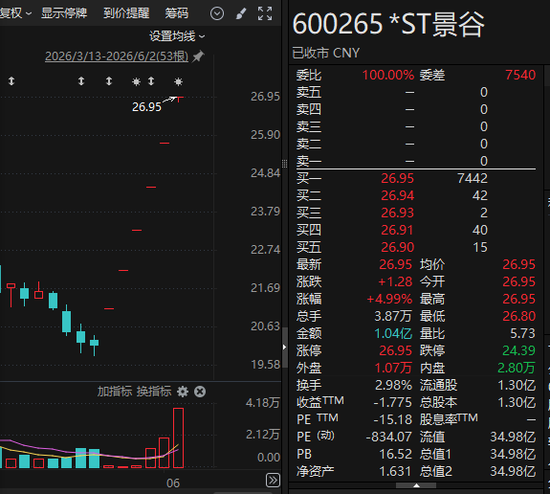The image size is (550, 494).
Task: Click the PB value 16.52
Action: (x=396, y=454)
